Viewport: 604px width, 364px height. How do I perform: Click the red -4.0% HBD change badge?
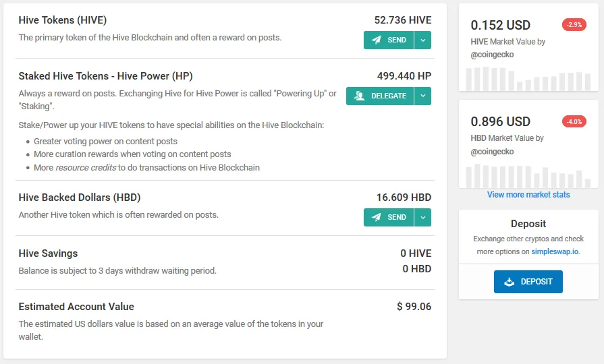[574, 121]
